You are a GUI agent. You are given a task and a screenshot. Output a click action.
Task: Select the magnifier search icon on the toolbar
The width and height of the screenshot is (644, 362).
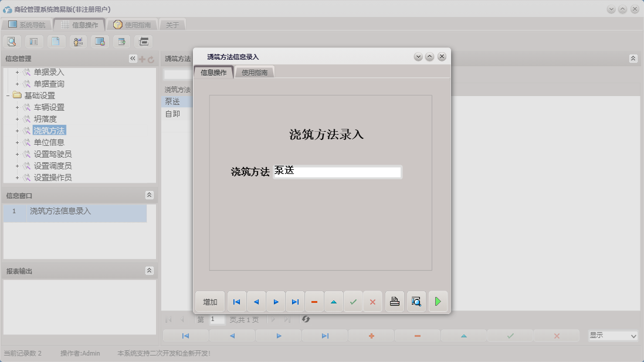tap(12, 42)
